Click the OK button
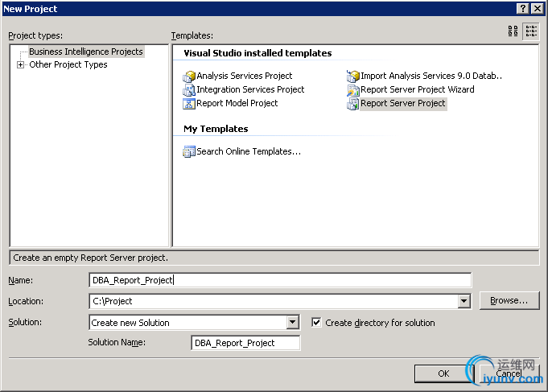 point(444,373)
